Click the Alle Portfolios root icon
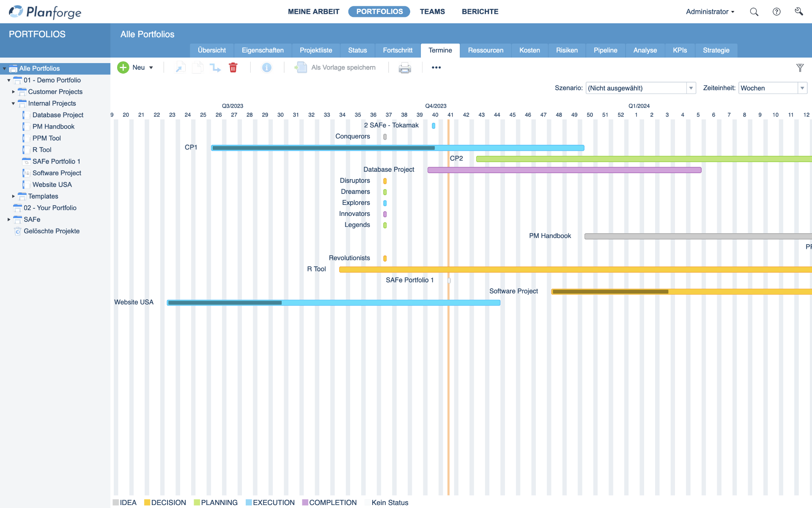Screen dimensions: 812x508 [x=13, y=69]
